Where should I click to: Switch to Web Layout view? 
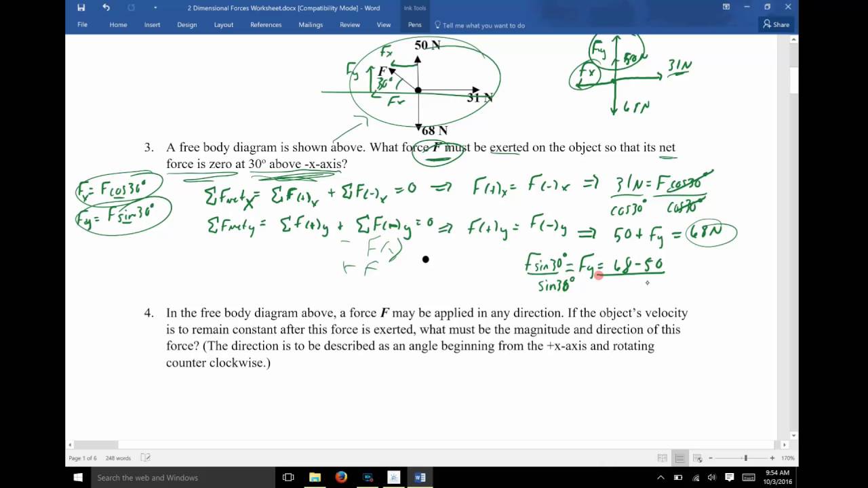698,458
